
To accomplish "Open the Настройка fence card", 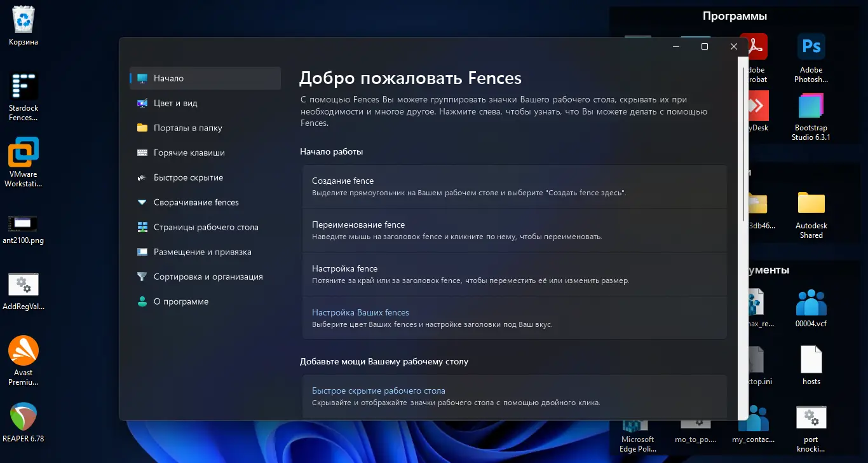I will pos(514,274).
